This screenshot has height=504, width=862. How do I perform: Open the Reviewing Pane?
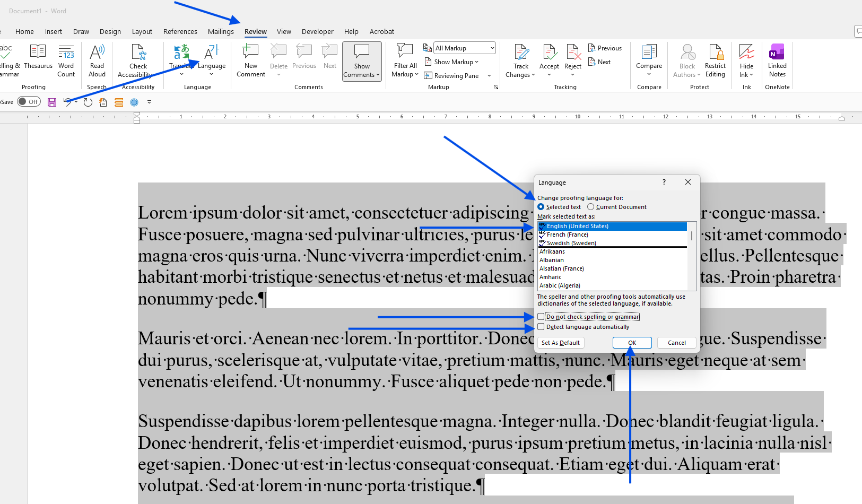(x=451, y=76)
